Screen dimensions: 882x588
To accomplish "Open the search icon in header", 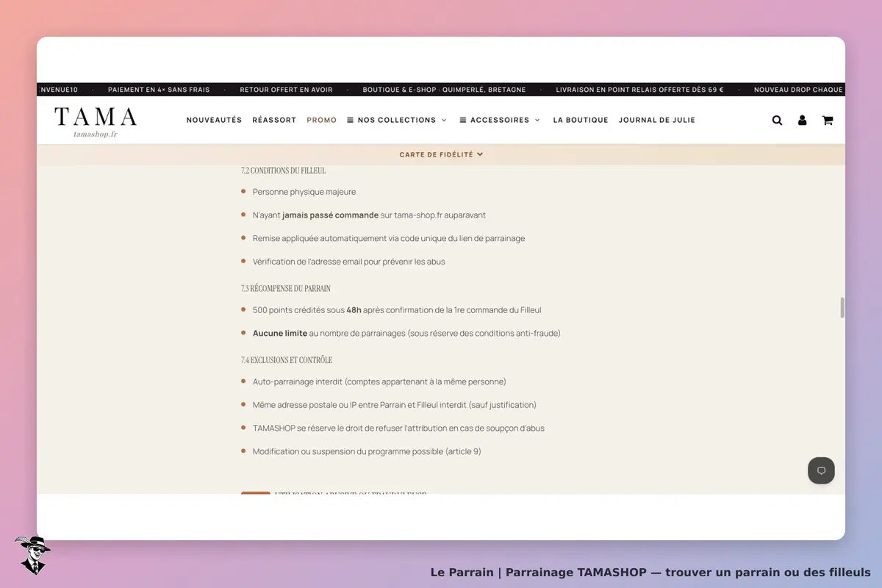I will coord(777,121).
